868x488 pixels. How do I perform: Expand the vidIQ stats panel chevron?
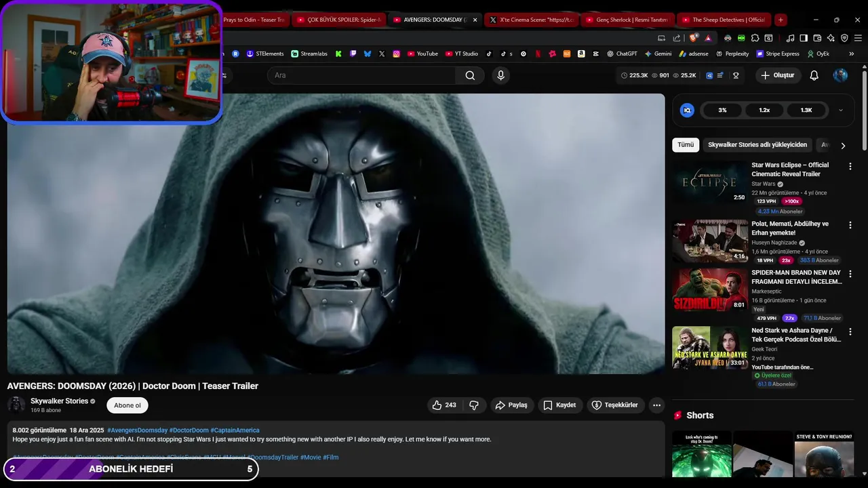(x=841, y=110)
